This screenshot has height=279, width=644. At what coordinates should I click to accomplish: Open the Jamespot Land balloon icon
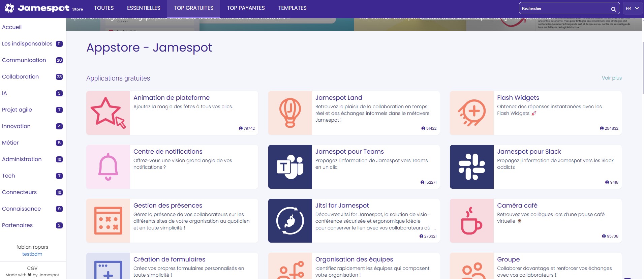pos(290,113)
